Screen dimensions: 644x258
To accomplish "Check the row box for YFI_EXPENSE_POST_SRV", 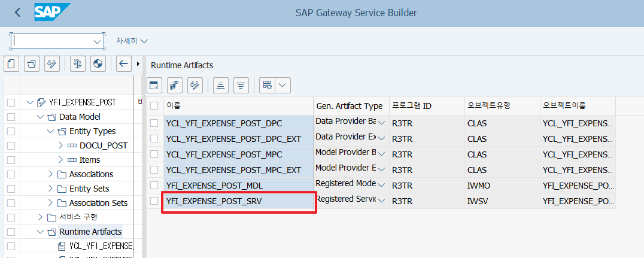I will 154,201.
